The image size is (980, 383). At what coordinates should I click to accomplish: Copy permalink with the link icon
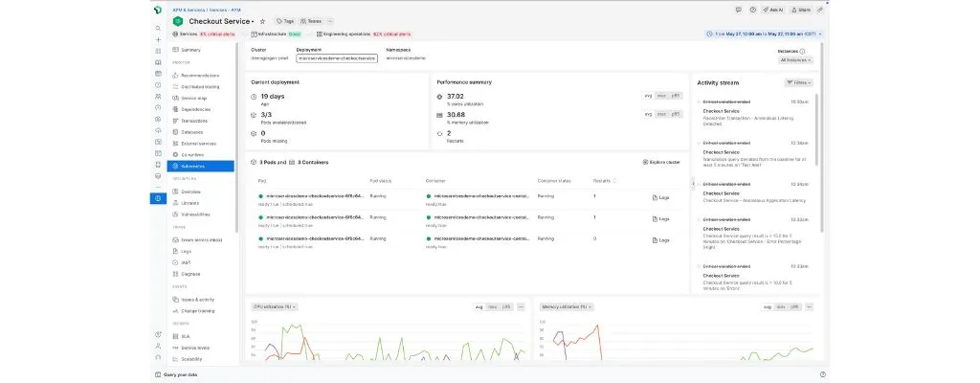point(820,10)
